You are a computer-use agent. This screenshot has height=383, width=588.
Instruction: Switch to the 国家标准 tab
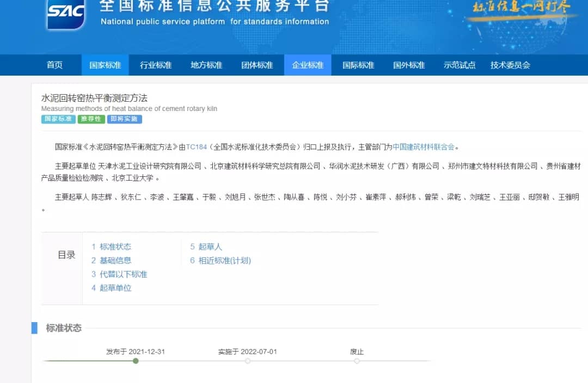(x=105, y=65)
